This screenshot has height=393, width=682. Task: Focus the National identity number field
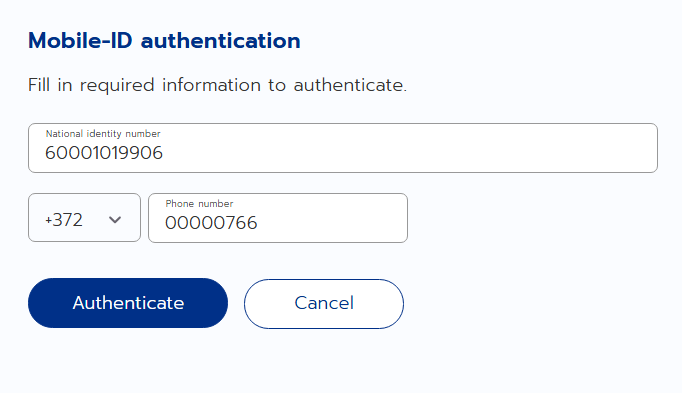tap(343, 148)
